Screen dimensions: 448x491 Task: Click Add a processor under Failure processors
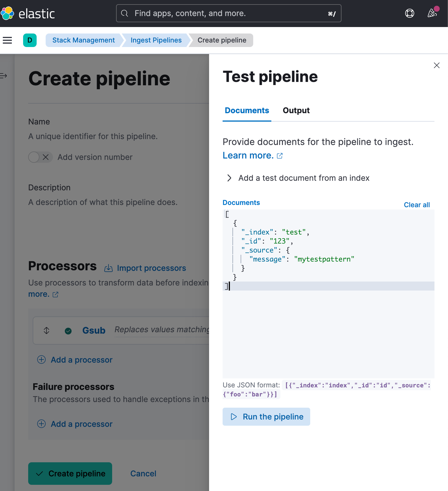pyautogui.click(x=81, y=424)
